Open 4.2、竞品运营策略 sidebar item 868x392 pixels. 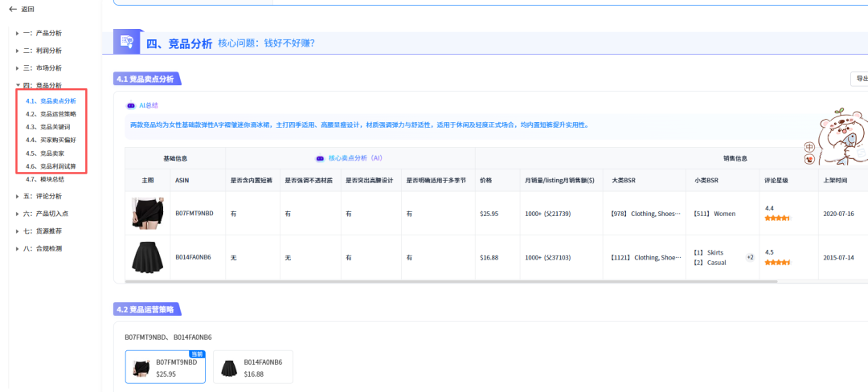(51, 114)
